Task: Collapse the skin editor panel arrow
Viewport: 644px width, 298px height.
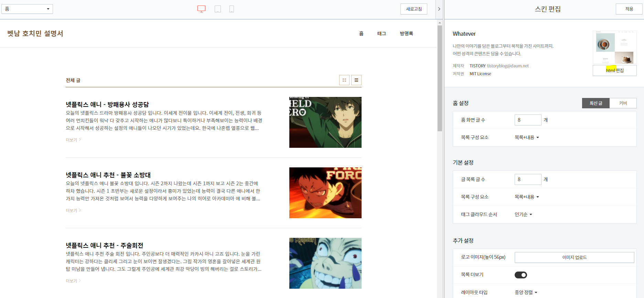Action: coord(439,9)
